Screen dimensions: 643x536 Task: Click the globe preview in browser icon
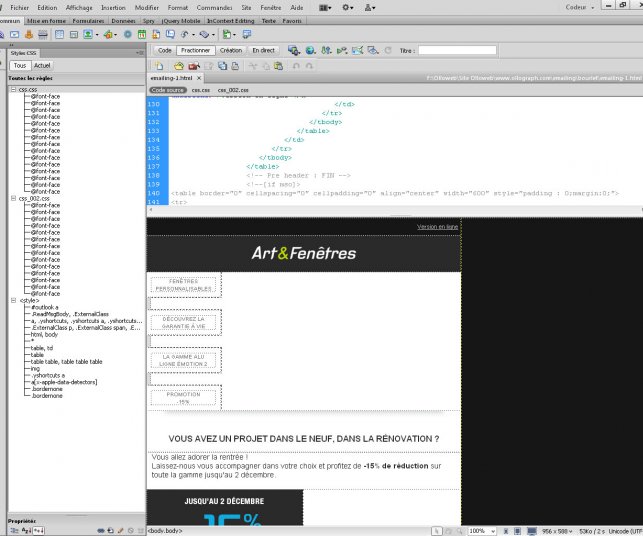coord(311,49)
